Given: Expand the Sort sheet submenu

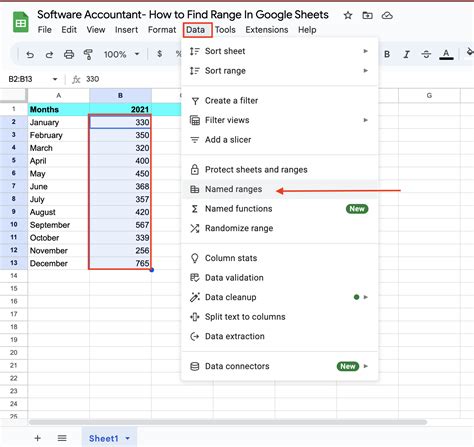Looking at the screenshot, I should [x=366, y=51].
